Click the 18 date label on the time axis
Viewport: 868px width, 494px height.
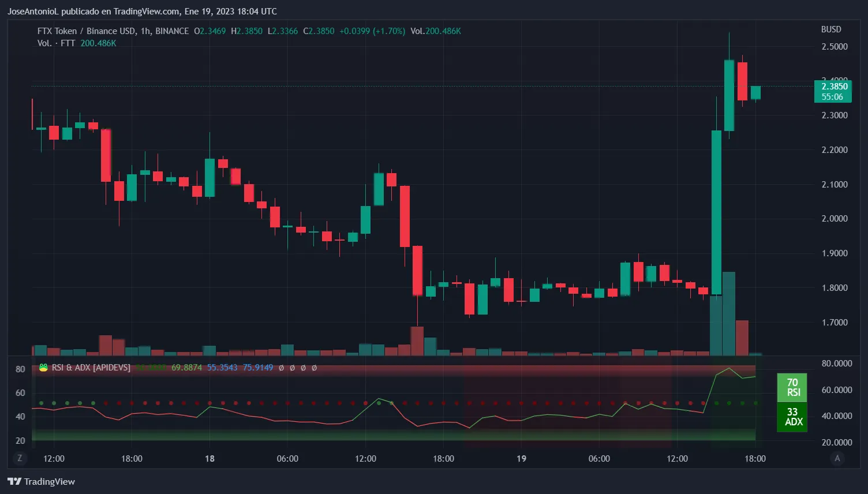(x=209, y=458)
